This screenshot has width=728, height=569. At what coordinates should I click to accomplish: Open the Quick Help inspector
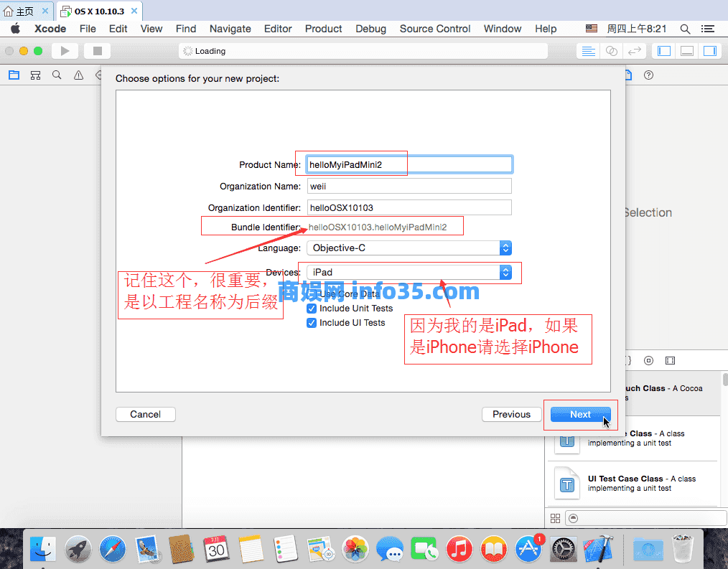[648, 75]
